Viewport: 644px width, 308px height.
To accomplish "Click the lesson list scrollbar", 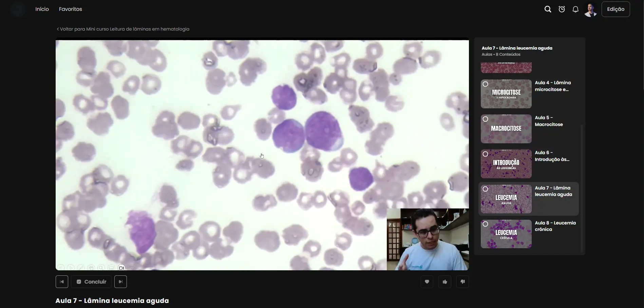I will coord(582,188).
